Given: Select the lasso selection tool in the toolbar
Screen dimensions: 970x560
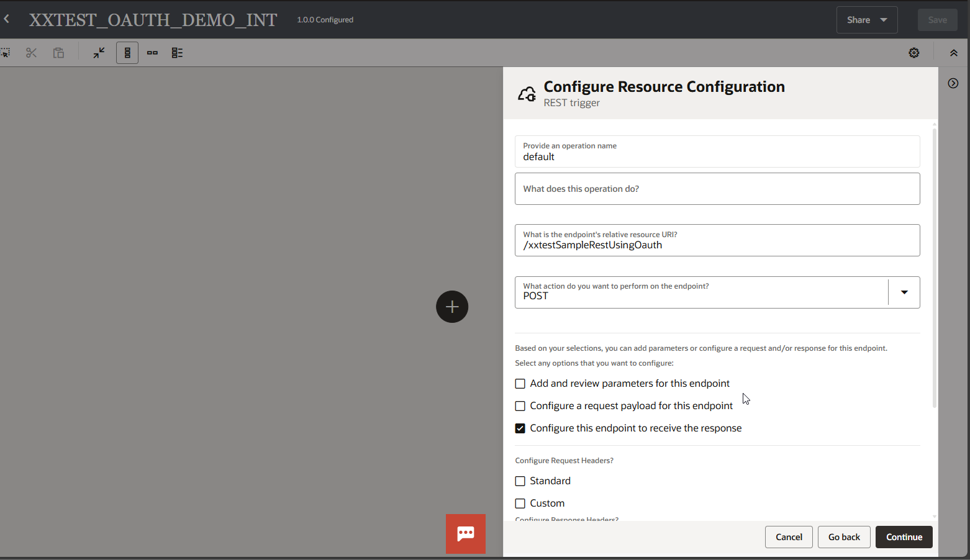Looking at the screenshot, I should coord(7,53).
